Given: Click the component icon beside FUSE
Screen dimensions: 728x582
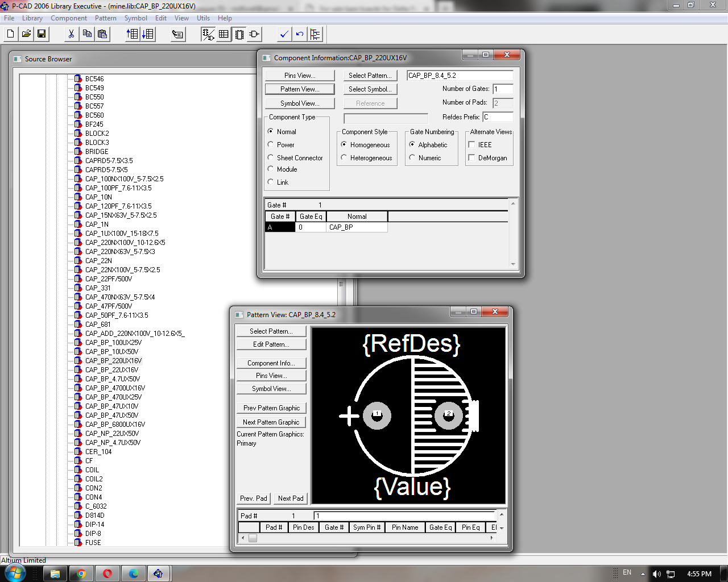Looking at the screenshot, I should point(78,542).
